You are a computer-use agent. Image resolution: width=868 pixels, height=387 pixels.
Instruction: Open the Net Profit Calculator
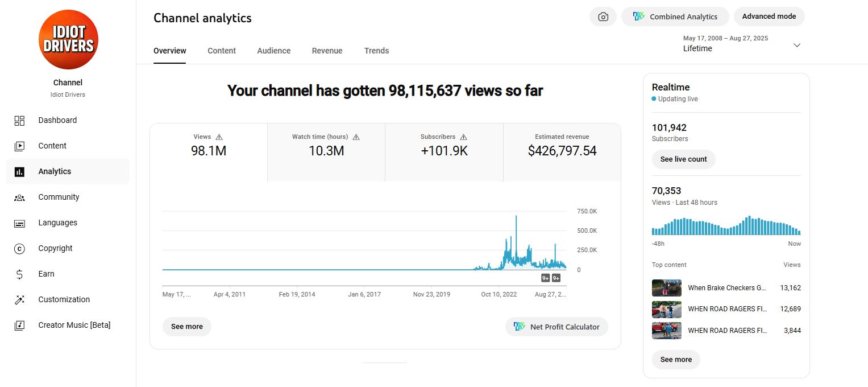556,327
